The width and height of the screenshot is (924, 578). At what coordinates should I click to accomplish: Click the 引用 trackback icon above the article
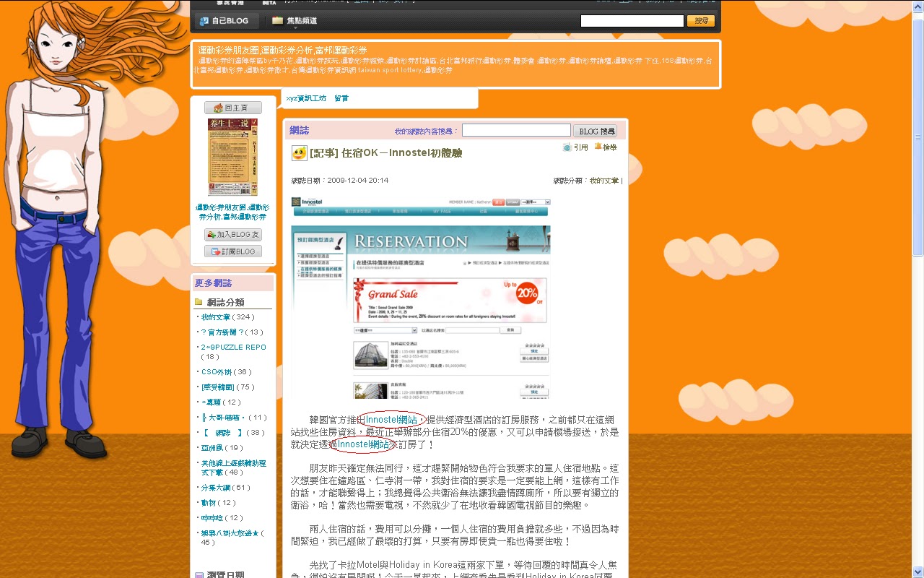(x=567, y=147)
